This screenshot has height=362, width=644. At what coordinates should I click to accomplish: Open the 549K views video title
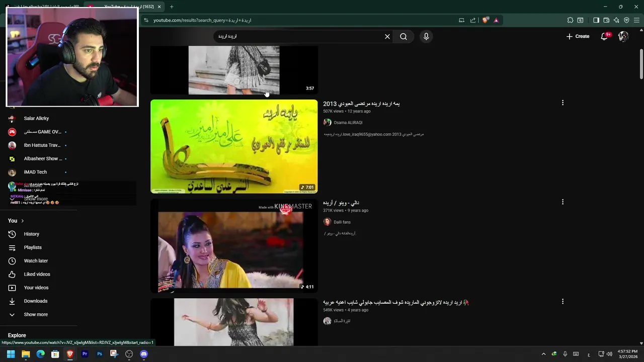(x=396, y=303)
